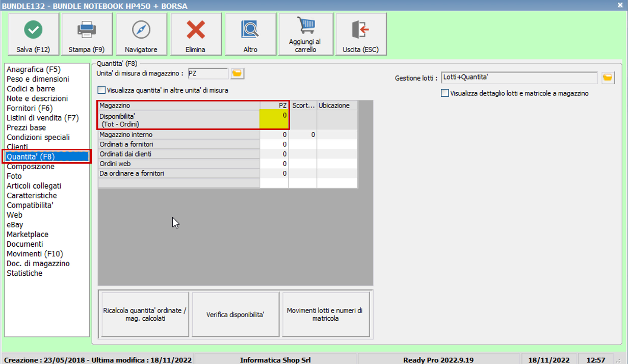Click the Uscita (ESC) exit icon
628x364 pixels.
[360, 30]
